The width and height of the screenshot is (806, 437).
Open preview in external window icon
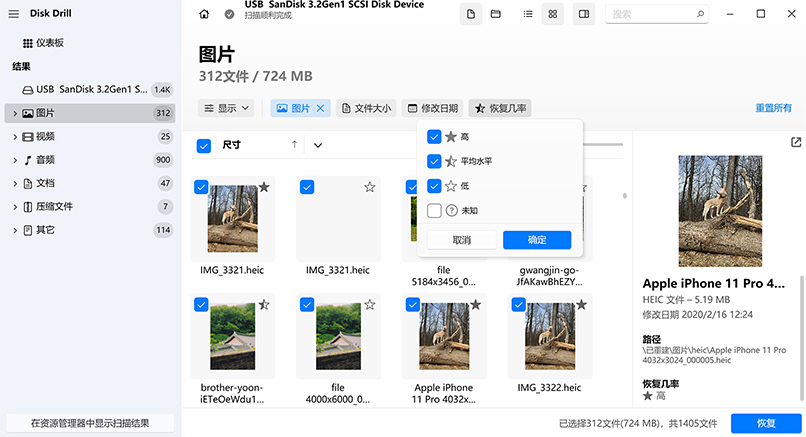click(x=796, y=142)
